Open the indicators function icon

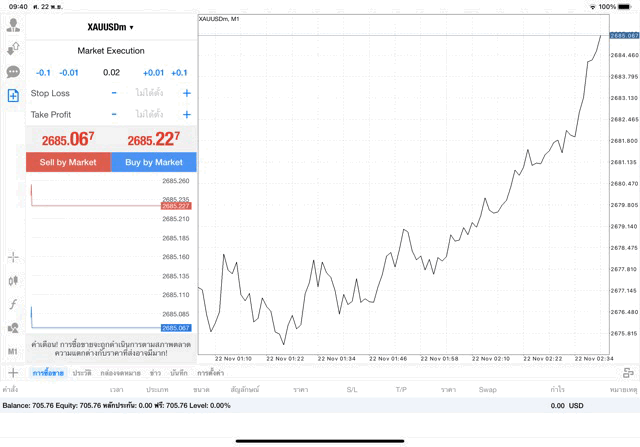13,304
